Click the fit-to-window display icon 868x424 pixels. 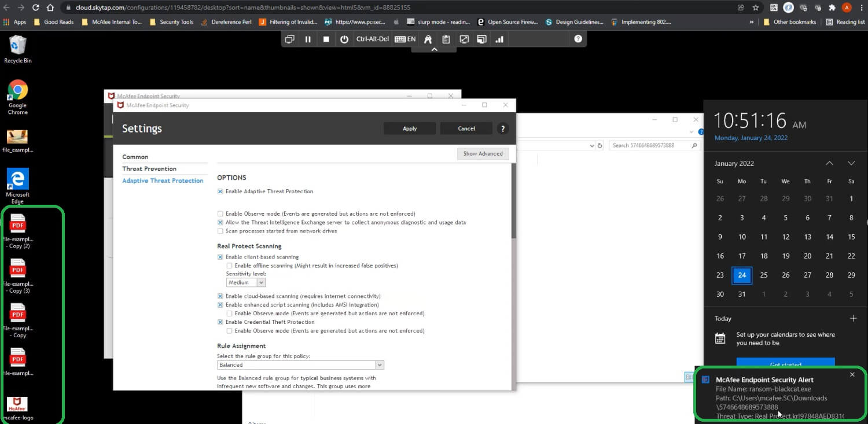[x=464, y=39]
